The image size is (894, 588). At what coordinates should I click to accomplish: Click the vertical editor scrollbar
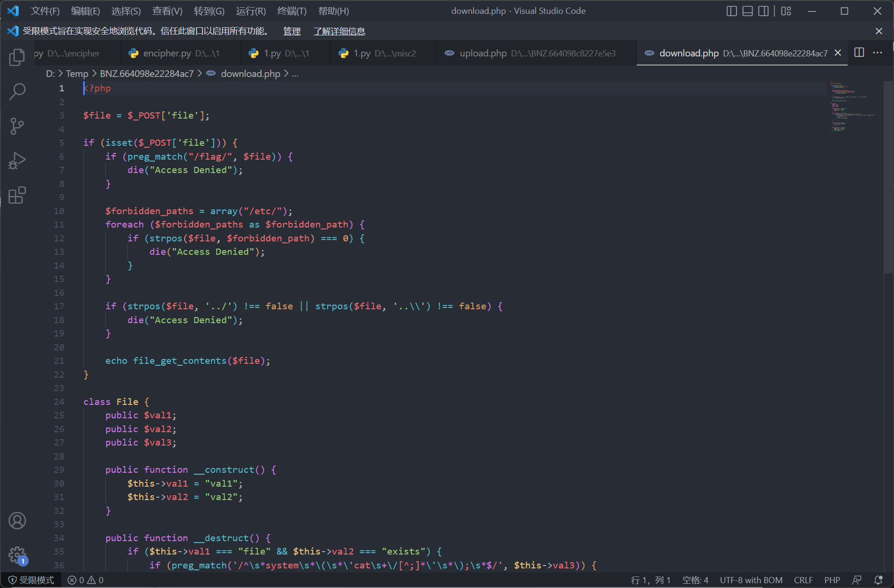tap(889, 177)
